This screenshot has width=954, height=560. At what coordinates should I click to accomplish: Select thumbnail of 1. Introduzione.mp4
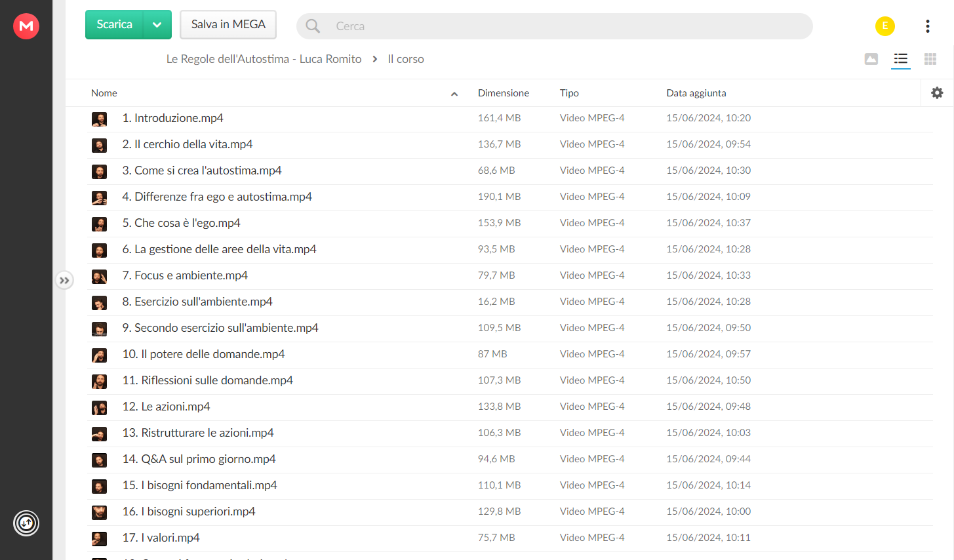pyautogui.click(x=99, y=119)
